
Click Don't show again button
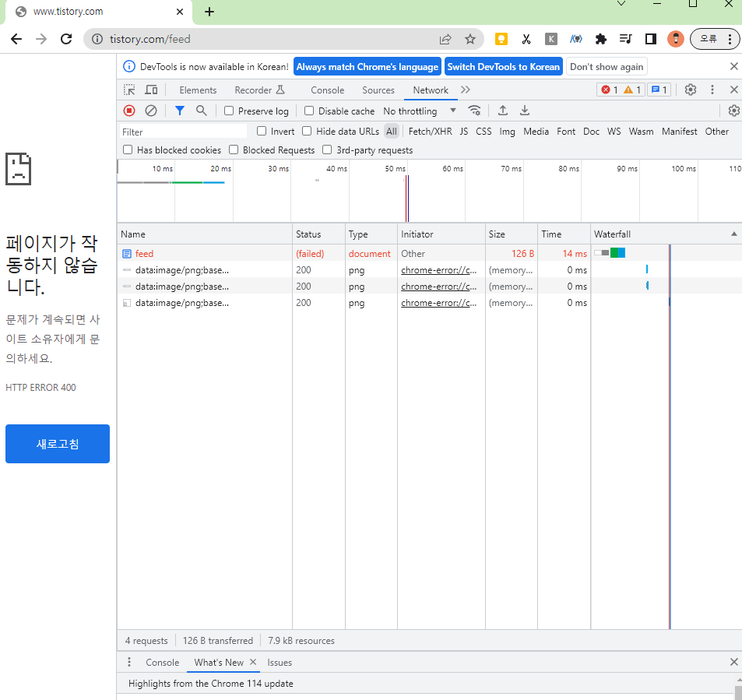pyautogui.click(x=607, y=67)
